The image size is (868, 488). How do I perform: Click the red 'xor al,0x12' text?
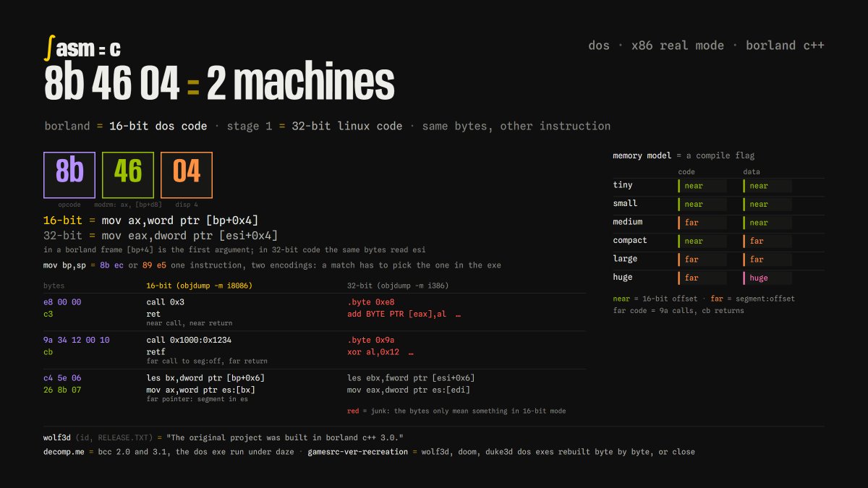pyautogui.click(x=373, y=352)
